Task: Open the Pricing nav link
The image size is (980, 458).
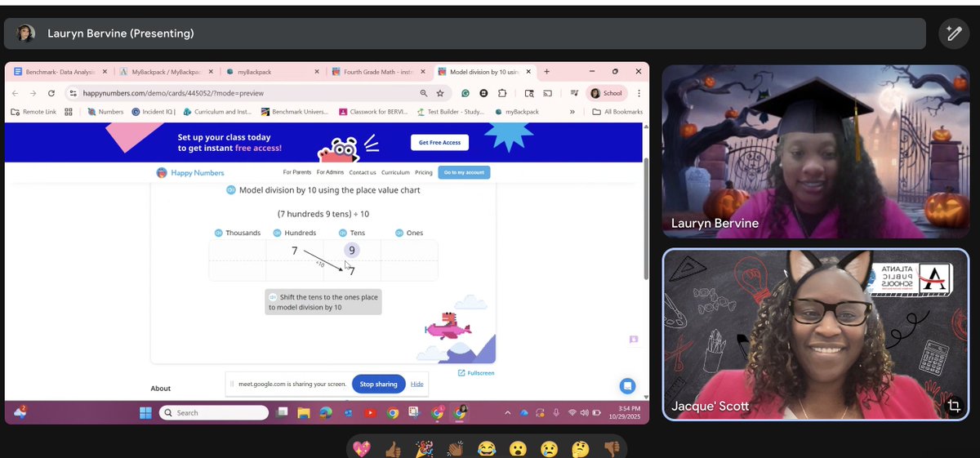Action: click(x=423, y=173)
